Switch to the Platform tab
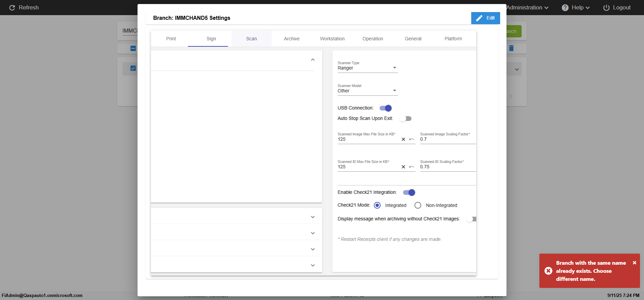 pos(453,39)
